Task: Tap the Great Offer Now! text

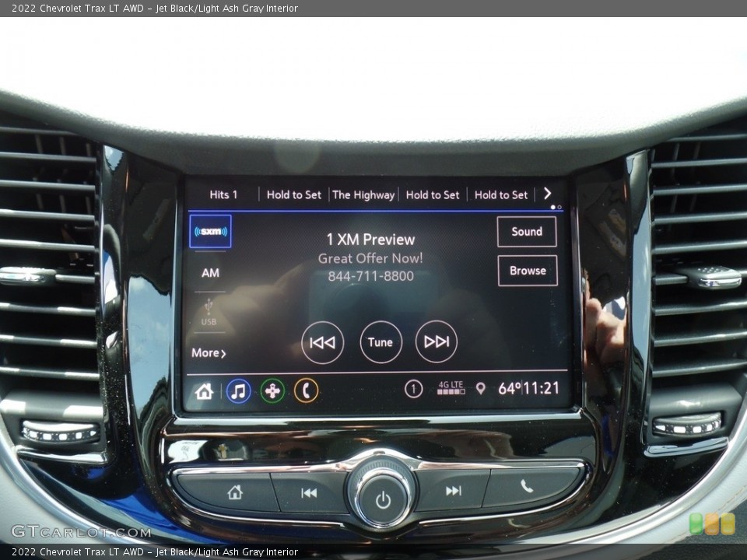Action: [370, 258]
